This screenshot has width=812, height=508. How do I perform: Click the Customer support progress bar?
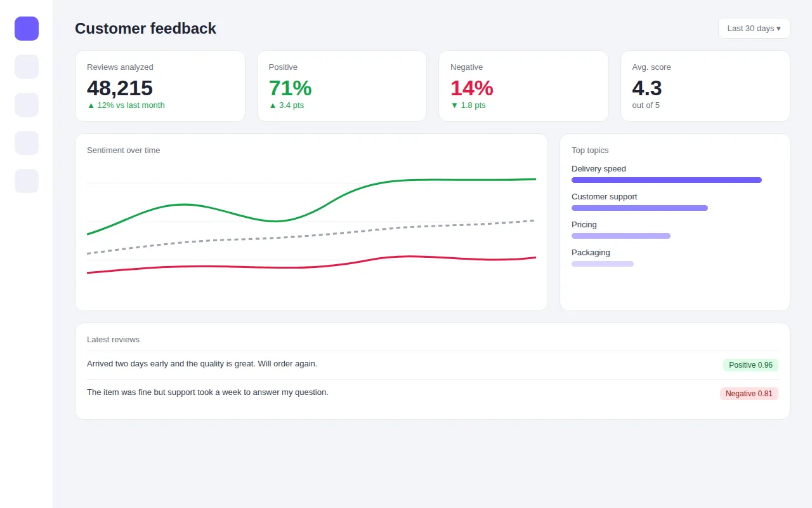pos(639,208)
